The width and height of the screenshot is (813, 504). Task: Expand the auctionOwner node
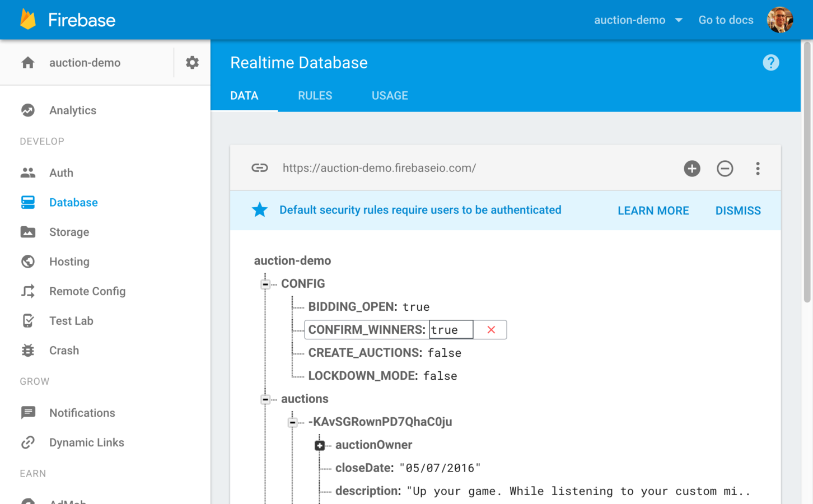[x=320, y=446]
